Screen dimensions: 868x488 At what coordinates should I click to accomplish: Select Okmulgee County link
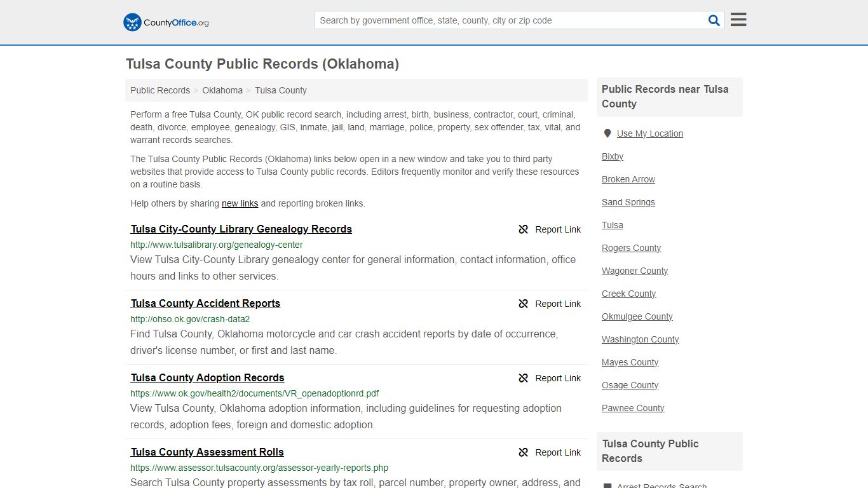pos(637,316)
